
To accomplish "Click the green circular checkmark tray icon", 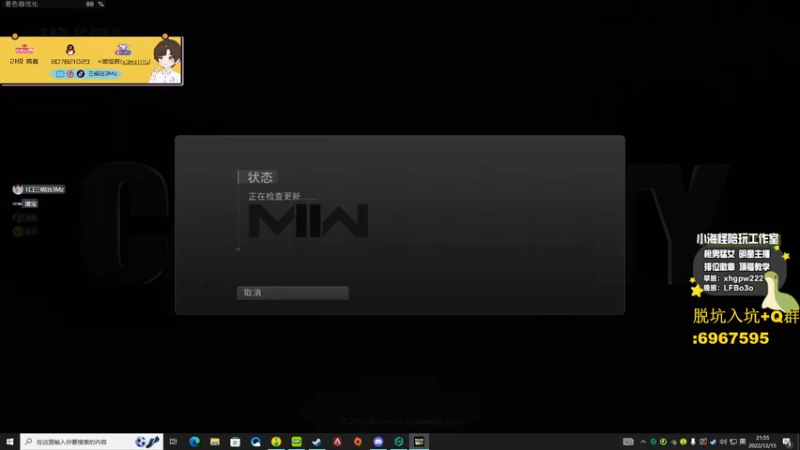I will click(x=663, y=442).
